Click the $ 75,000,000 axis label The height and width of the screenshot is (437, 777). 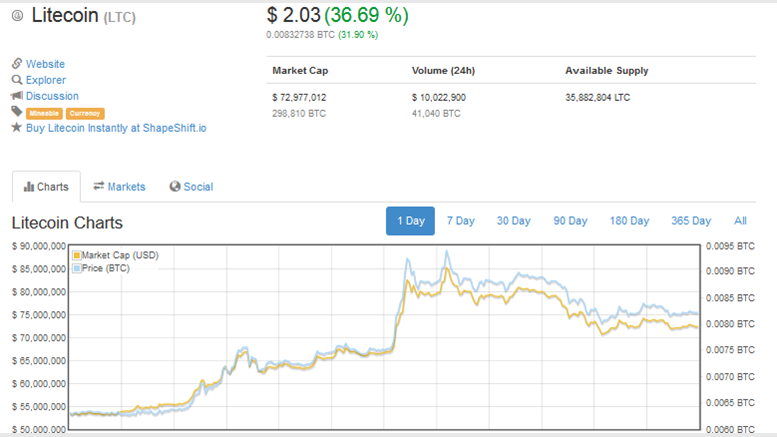point(39,315)
